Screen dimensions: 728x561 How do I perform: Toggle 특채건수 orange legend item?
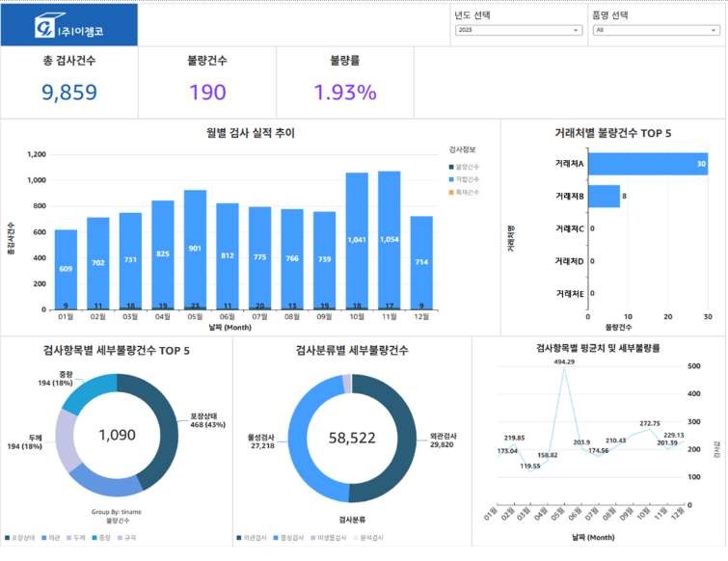464,192
